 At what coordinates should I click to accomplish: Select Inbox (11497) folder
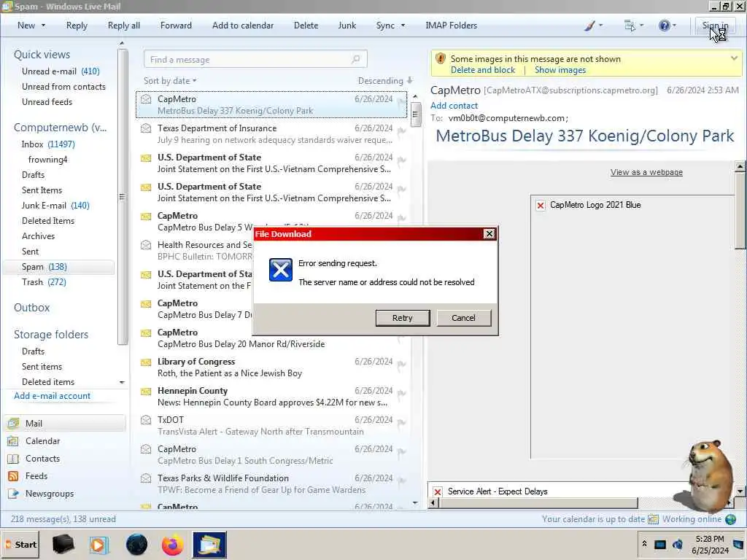[x=48, y=144]
